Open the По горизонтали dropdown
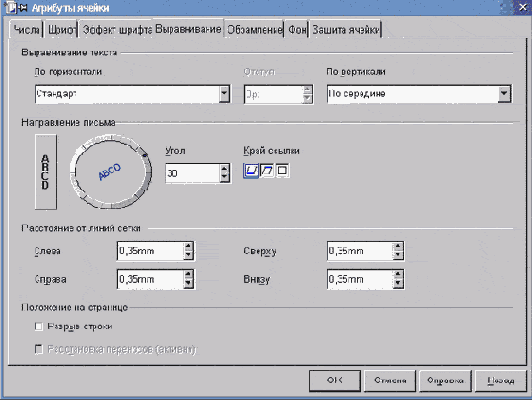The height and width of the screenshot is (400, 532). pos(224,94)
